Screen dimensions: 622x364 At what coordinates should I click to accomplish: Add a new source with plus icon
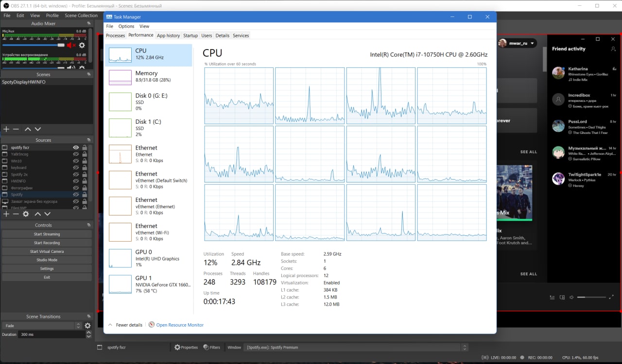[6, 214]
